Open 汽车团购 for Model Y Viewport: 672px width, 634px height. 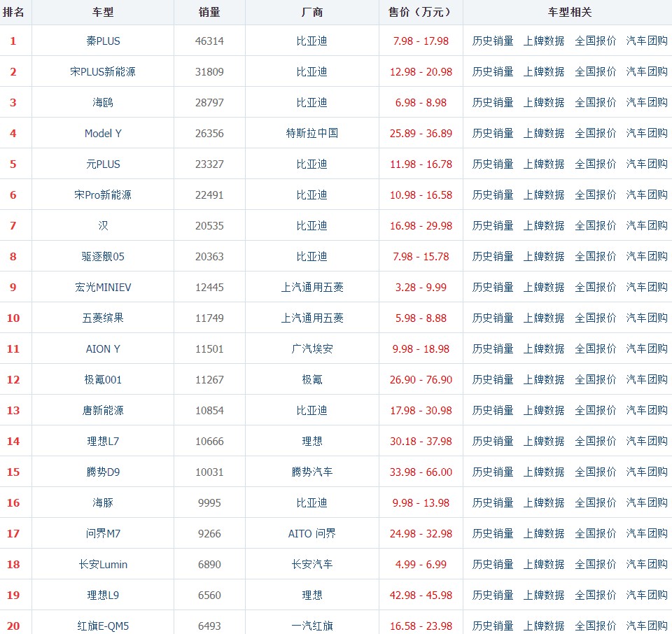647,134
